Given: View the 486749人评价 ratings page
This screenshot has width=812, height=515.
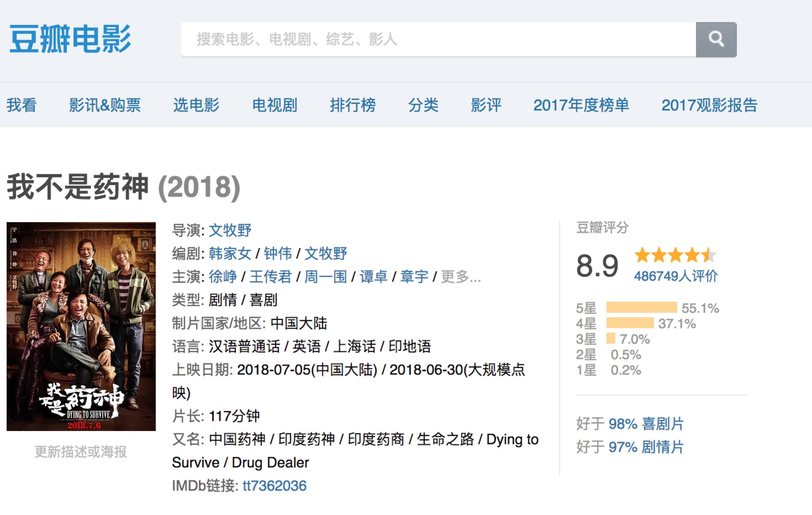Looking at the screenshot, I should 676,276.
